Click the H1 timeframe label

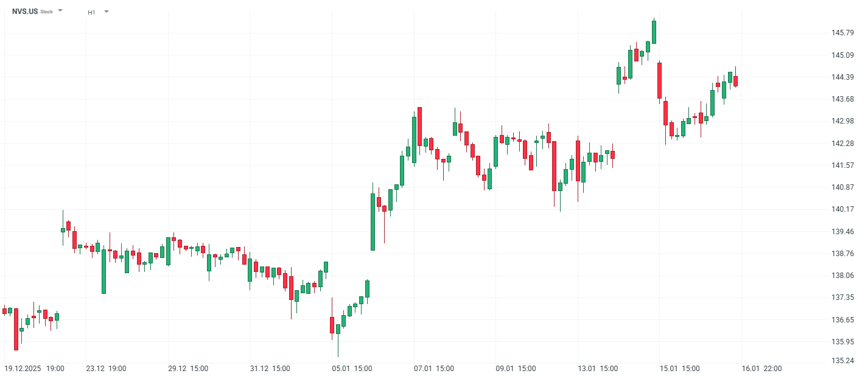point(91,12)
